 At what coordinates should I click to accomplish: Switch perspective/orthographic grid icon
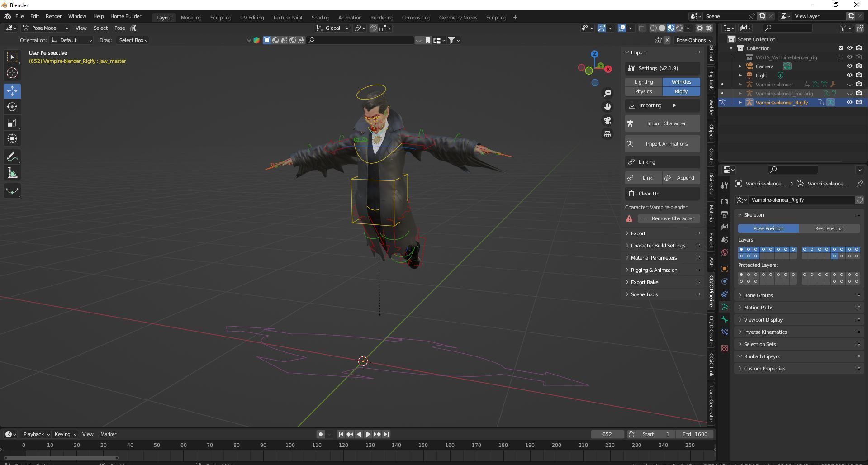[607, 134]
